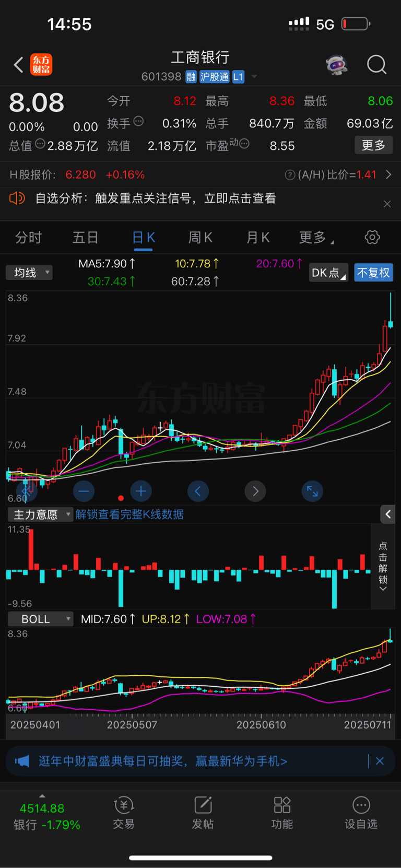Tap the 总值 info icon

click(x=40, y=144)
